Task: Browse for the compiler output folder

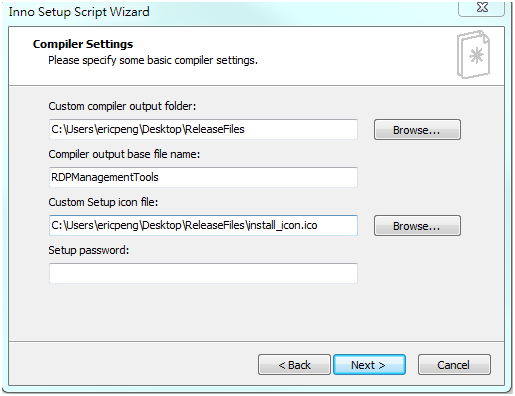Action: pos(417,130)
